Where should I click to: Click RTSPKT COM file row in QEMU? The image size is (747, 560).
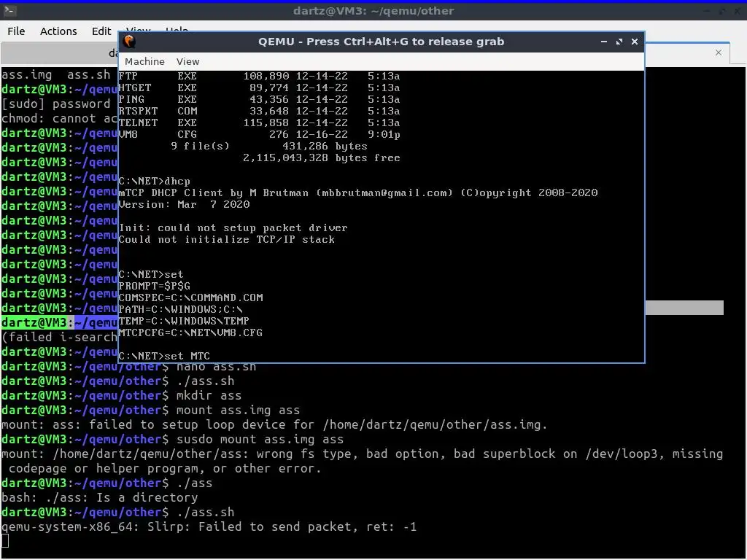[259, 111]
